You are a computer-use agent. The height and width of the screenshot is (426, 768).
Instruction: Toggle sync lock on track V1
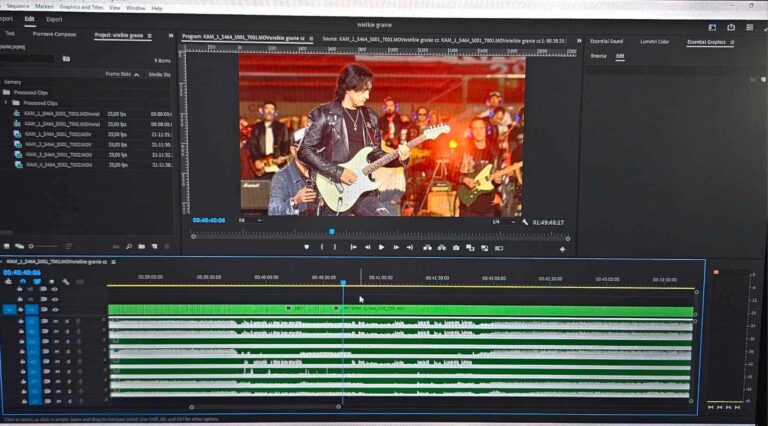tap(44, 309)
